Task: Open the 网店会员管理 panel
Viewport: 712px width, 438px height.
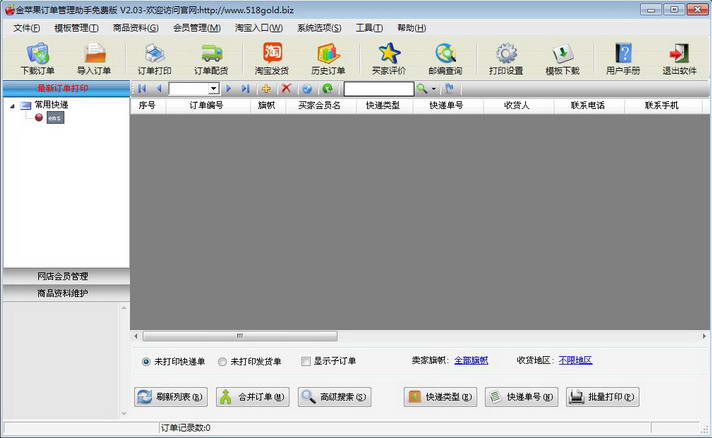Action: (66, 276)
